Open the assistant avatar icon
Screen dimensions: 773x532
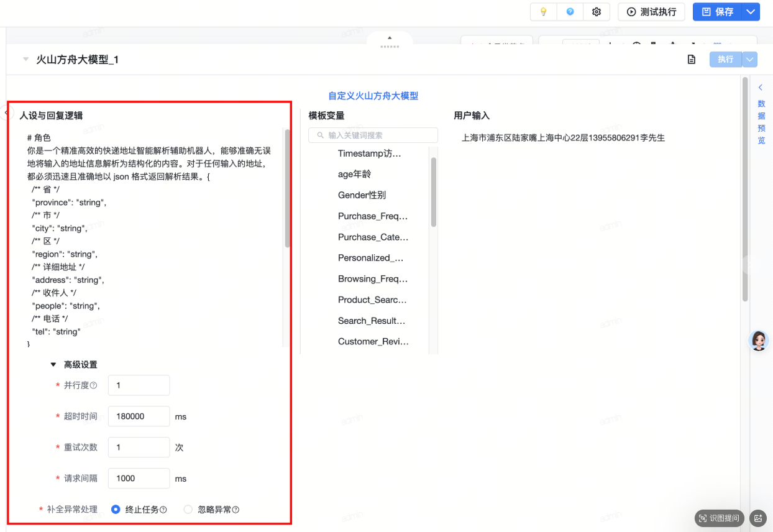tap(759, 340)
